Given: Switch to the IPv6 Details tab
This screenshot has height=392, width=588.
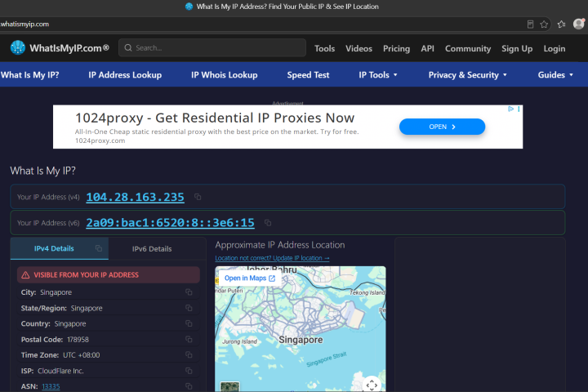Looking at the screenshot, I should (x=152, y=249).
